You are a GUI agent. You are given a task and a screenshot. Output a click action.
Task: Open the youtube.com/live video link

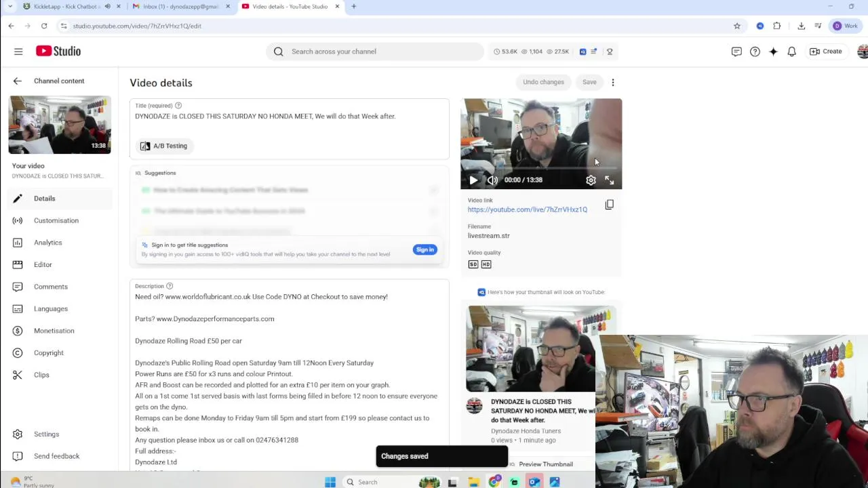pos(528,209)
